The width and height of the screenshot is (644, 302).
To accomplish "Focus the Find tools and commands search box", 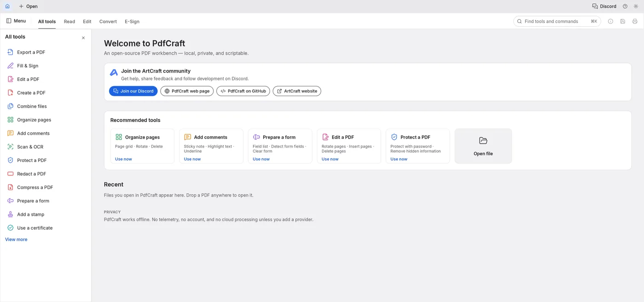I will [x=557, y=21].
